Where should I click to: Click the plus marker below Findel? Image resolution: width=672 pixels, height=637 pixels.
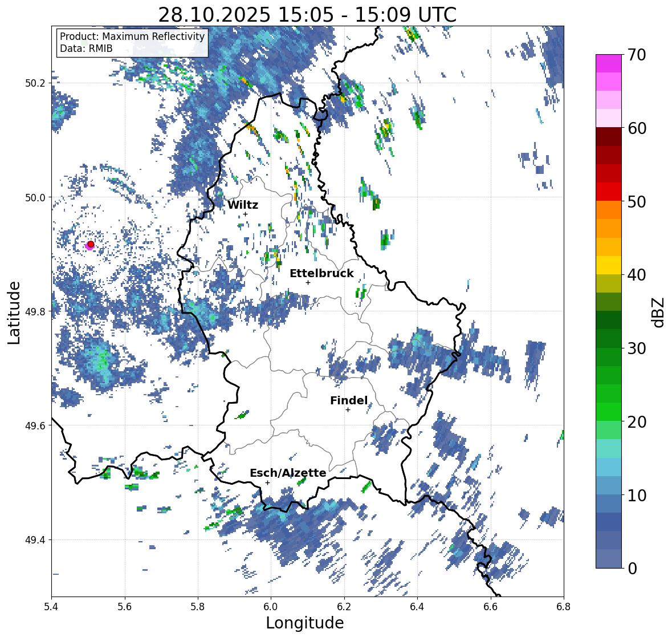(348, 410)
